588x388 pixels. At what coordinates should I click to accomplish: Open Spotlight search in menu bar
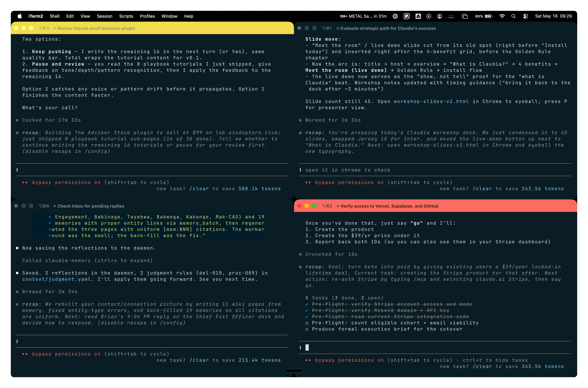[x=513, y=16]
